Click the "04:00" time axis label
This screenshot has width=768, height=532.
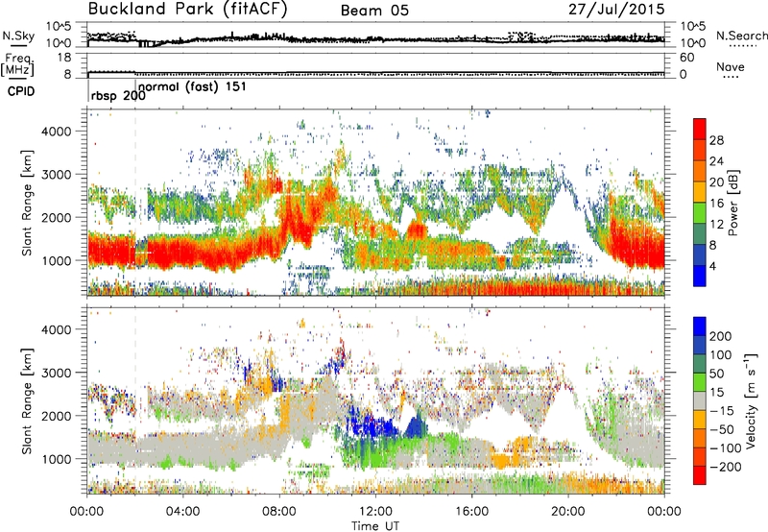click(183, 512)
